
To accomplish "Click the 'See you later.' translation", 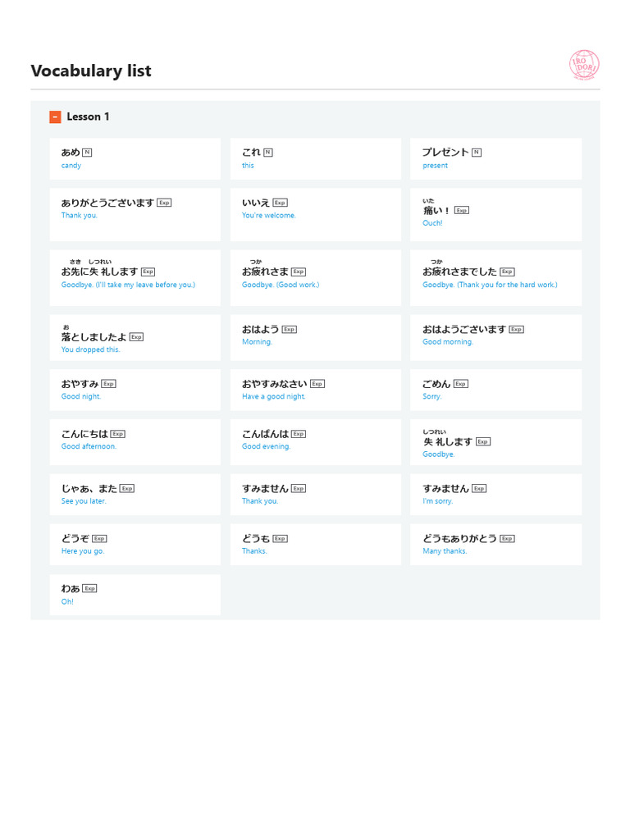I will [84, 501].
